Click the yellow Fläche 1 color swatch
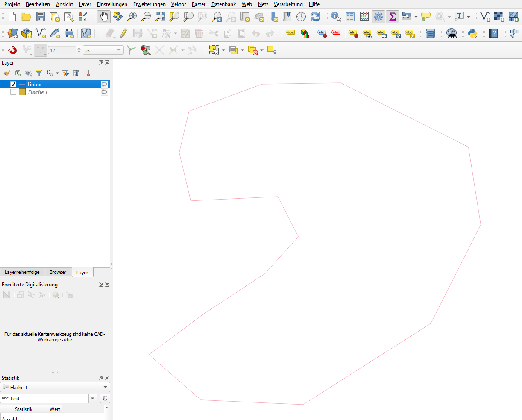The width and height of the screenshot is (522, 420). 22,92
